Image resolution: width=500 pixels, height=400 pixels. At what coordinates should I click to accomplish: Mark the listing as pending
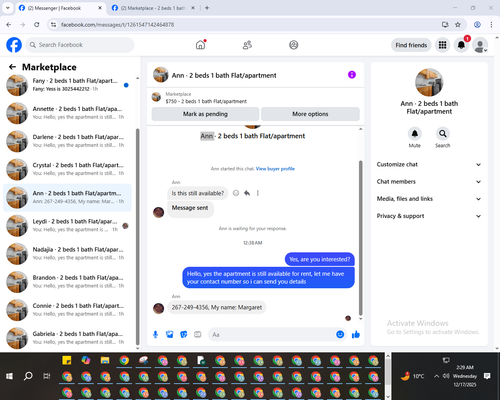[x=205, y=114]
